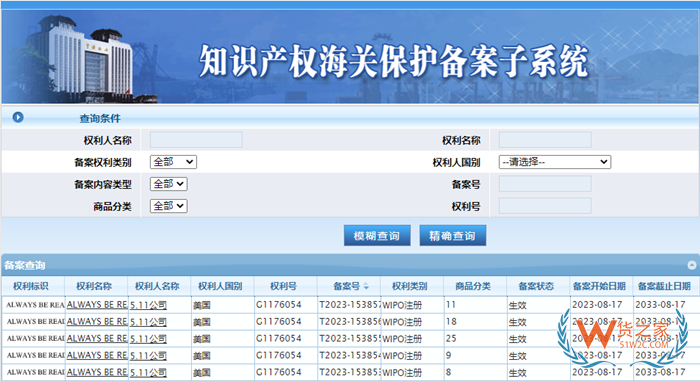Click WIPO注册 in the category 25 row
The image size is (700, 381).
click(402, 339)
